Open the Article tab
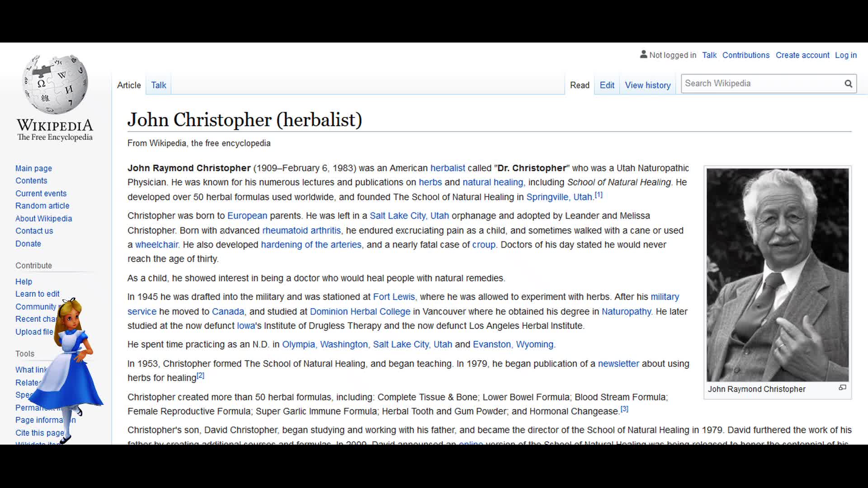This screenshot has width=868, height=488. pyautogui.click(x=129, y=85)
